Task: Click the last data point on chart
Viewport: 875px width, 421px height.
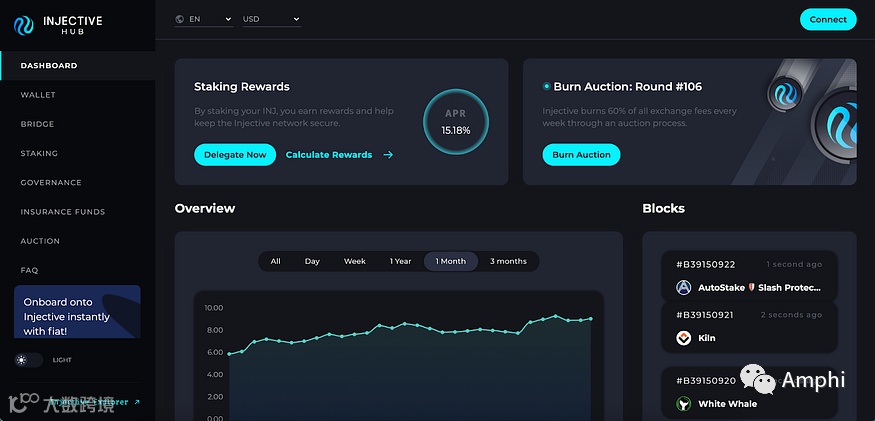Action: pos(591,319)
